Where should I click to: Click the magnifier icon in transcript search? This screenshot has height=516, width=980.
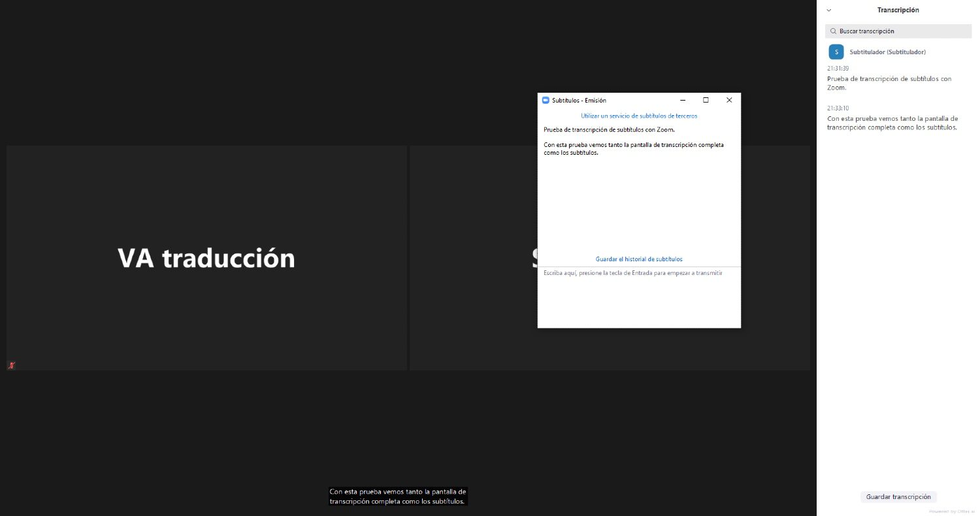click(834, 31)
